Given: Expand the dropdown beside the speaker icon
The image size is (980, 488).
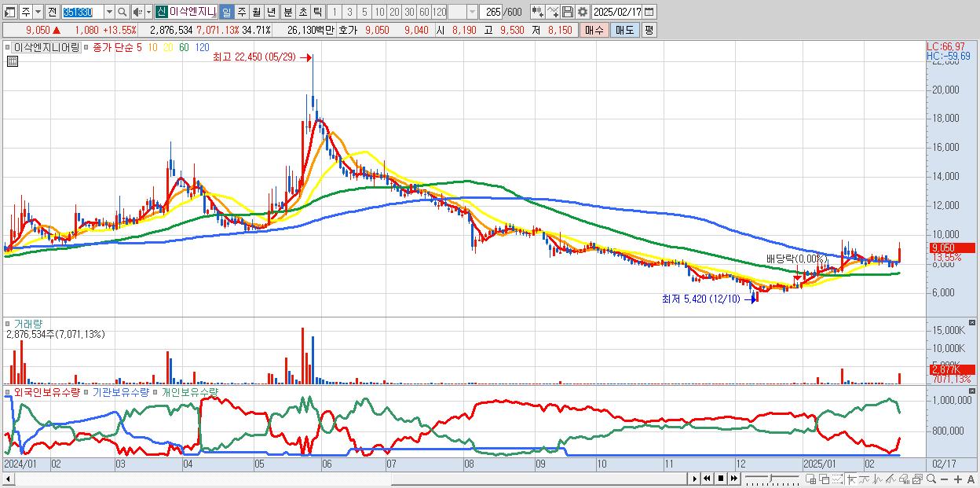Looking at the screenshot, I should click(x=148, y=12).
